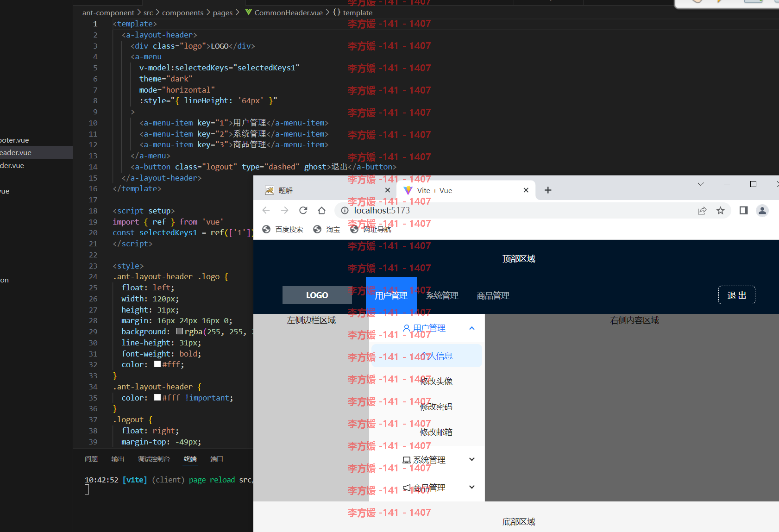This screenshot has height=532, width=779.
Task: Open the 网址导航 bookmark
Action: point(371,229)
